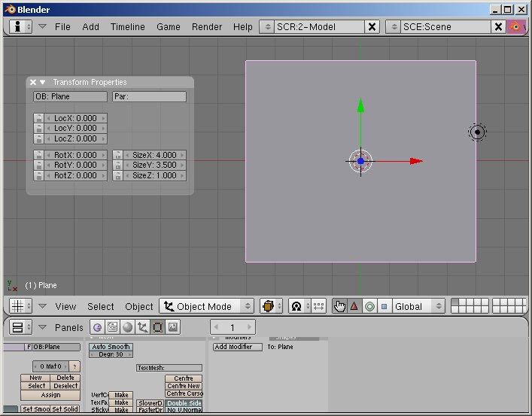Open the Help menu
The height and width of the screenshot is (416, 532).
click(x=242, y=27)
